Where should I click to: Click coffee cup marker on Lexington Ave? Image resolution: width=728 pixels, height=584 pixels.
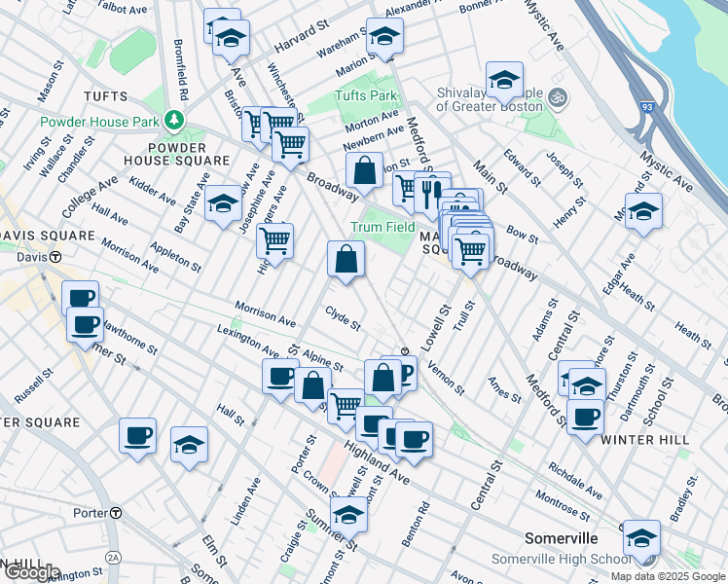[x=281, y=378]
